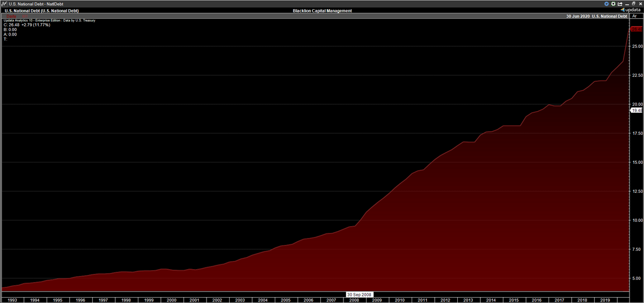The width and height of the screenshot is (644, 303).
Task: Click the U.S. National Debt chart title
Action: 41,11
